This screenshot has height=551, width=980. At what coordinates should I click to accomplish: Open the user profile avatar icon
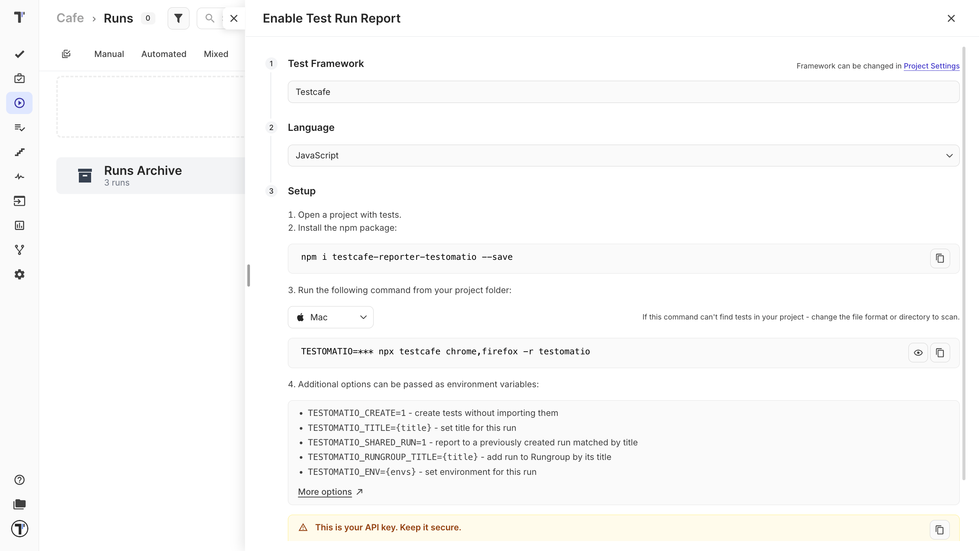tap(20, 529)
